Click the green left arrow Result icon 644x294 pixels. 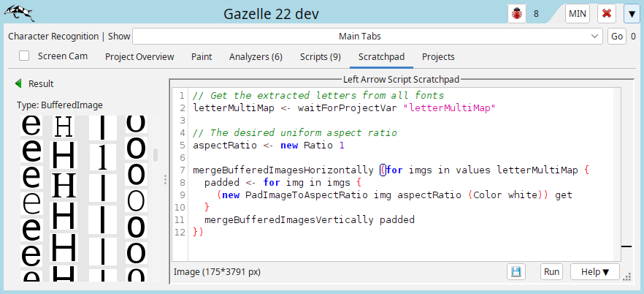(18, 84)
